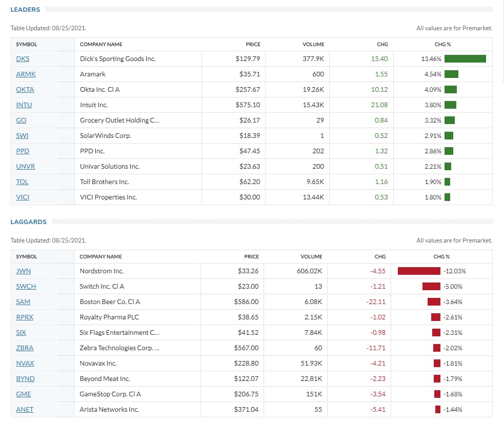Select Nordstrom volume value 606.02K
Screen dimensions: 504x423
point(309,271)
